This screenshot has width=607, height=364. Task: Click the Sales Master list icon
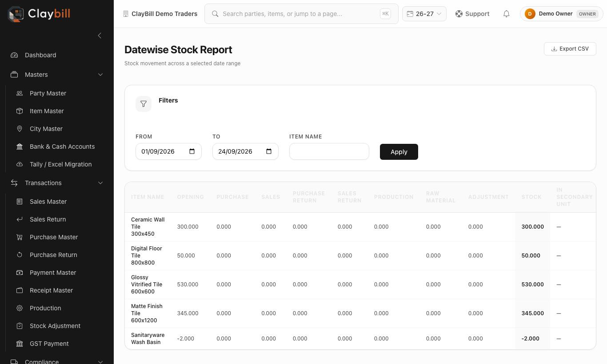pyautogui.click(x=20, y=202)
